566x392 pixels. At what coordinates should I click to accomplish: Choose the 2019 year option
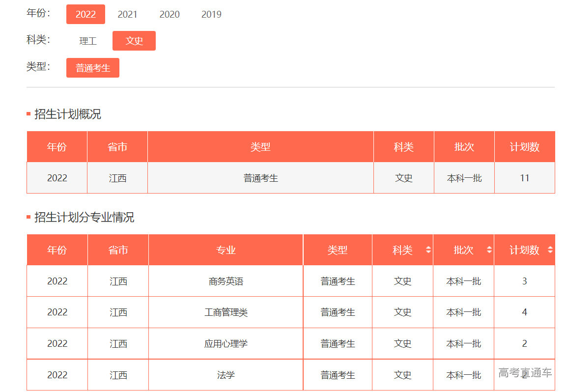tap(211, 14)
